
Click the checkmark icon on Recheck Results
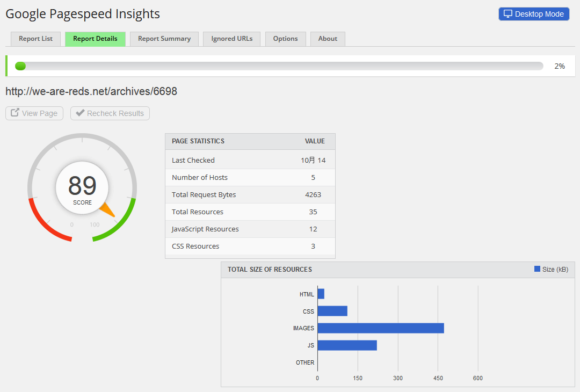pyautogui.click(x=80, y=113)
